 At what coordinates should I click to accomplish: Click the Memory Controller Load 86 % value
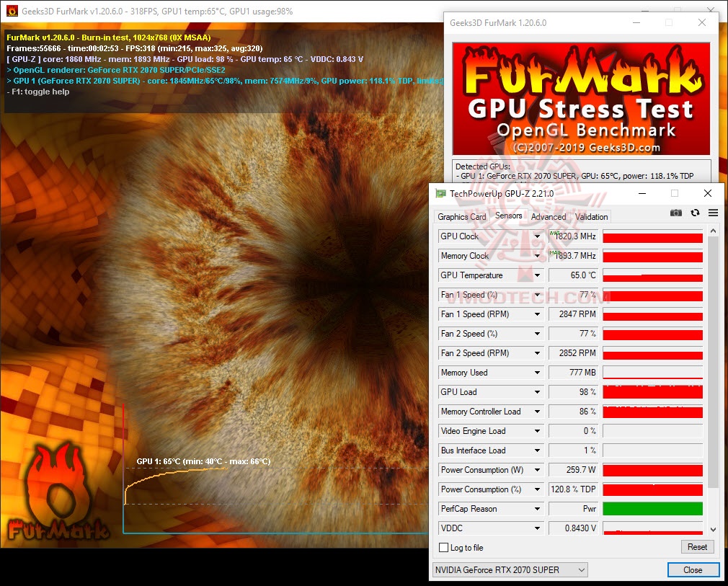coord(574,412)
